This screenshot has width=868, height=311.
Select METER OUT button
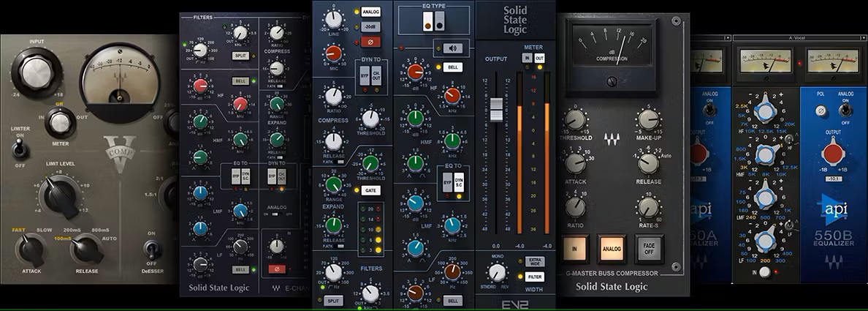click(x=539, y=59)
